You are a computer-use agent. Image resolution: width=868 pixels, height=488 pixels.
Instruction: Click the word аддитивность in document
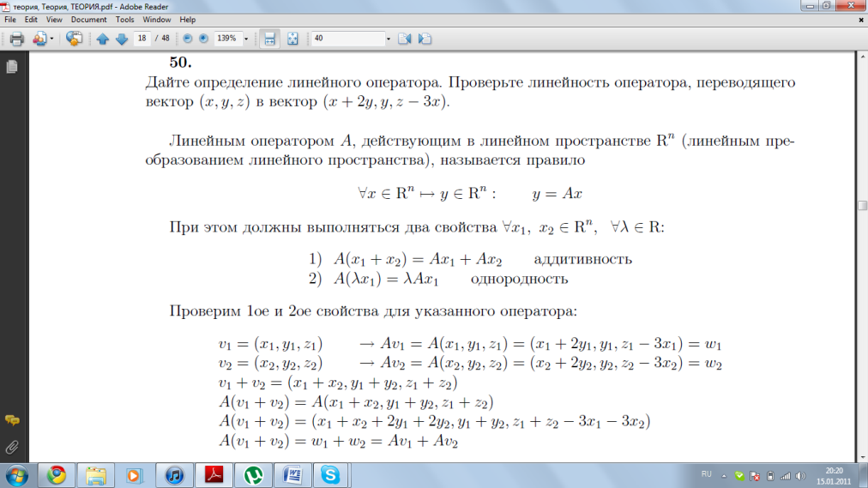pyautogui.click(x=582, y=259)
